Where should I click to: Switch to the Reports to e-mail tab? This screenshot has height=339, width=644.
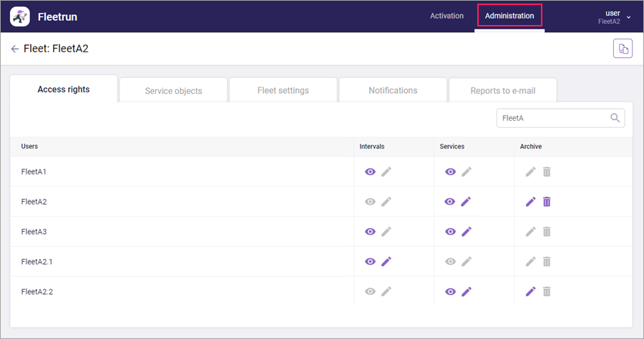tap(503, 91)
